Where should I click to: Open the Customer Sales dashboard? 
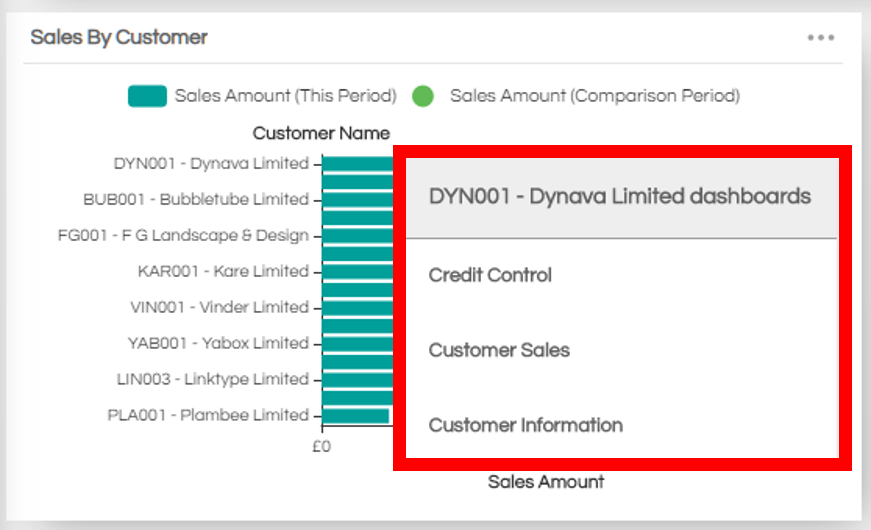point(499,350)
